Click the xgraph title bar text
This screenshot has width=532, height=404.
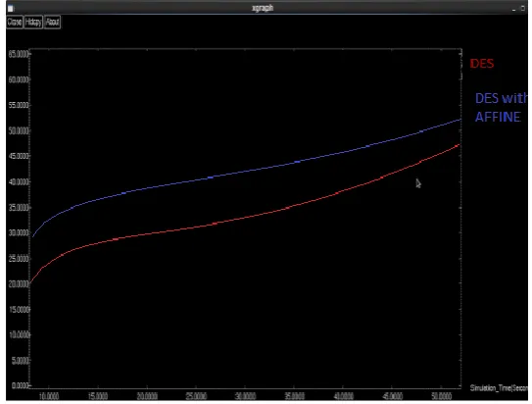[x=263, y=8]
